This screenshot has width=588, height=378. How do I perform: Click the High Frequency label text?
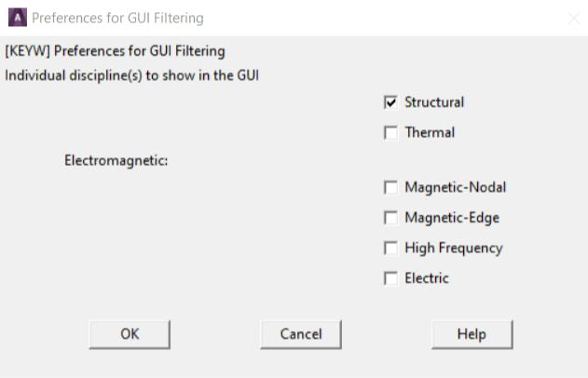(x=453, y=249)
